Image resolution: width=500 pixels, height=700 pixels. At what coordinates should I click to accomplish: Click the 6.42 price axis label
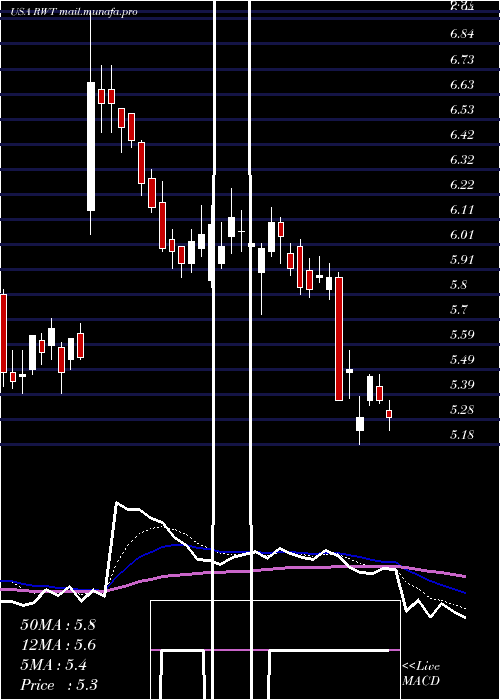[x=462, y=134]
